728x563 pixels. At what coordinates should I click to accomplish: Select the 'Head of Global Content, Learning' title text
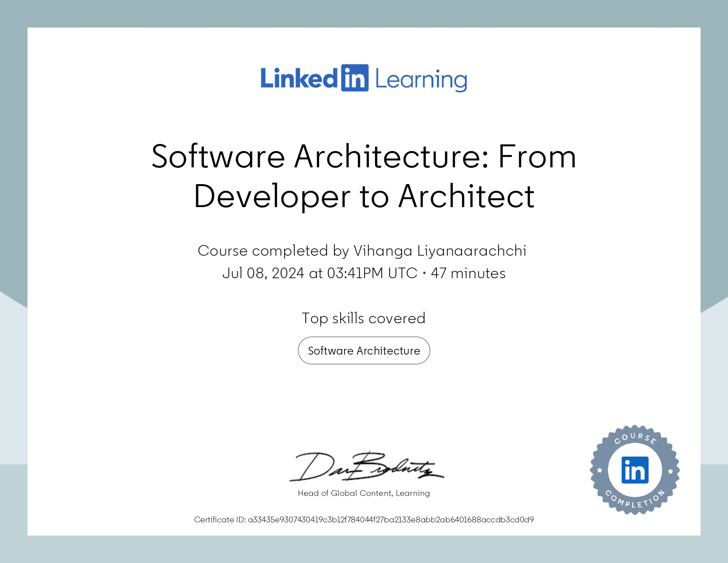(x=363, y=493)
